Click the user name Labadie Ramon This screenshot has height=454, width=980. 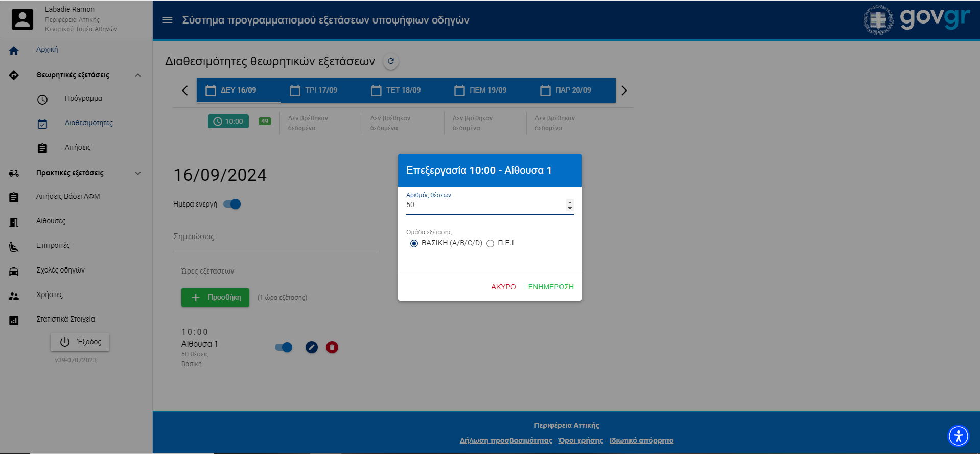click(69, 9)
